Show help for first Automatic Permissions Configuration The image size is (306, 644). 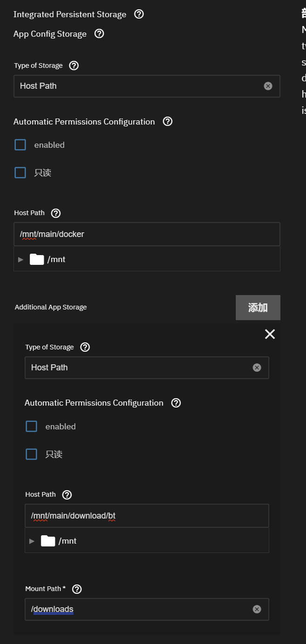[168, 121]
